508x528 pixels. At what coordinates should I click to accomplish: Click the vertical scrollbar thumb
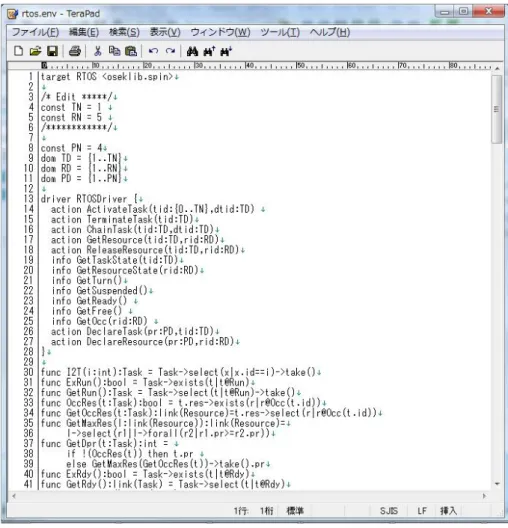pyautogui.click(x=497, y=109)
